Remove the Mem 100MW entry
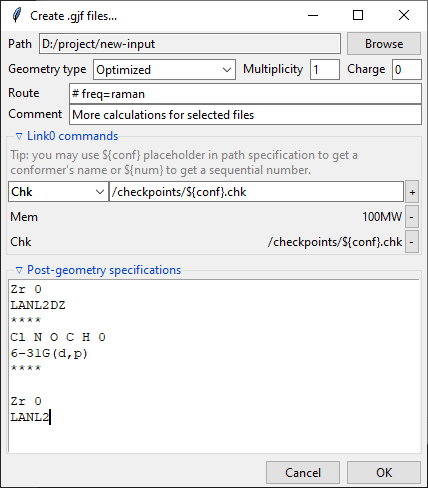Image resolution: width=428 pixels, height=488 pixels. click(x=412, y=217)
